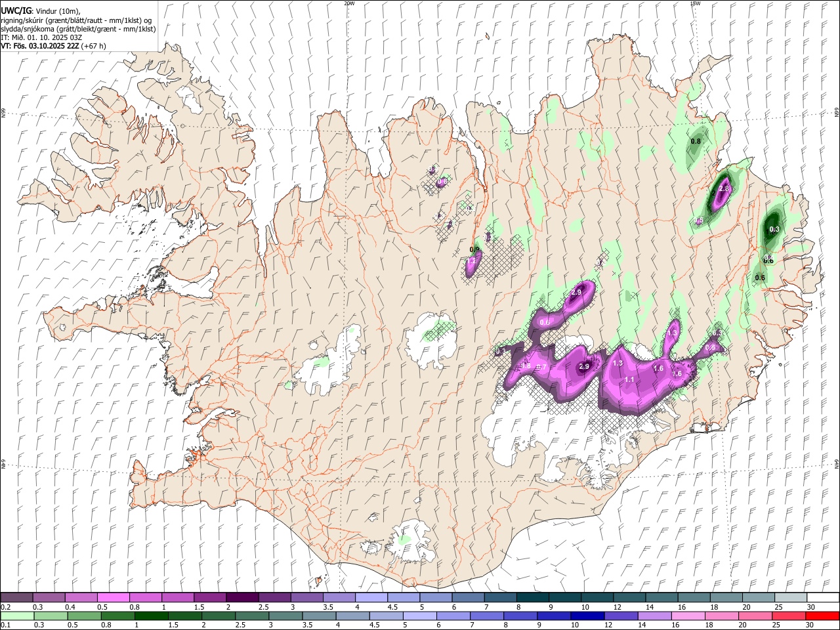840x630 pixels.
Task: Select the light gray 25 swatch in the upper legend row
Action: click(x=790, y=598)
